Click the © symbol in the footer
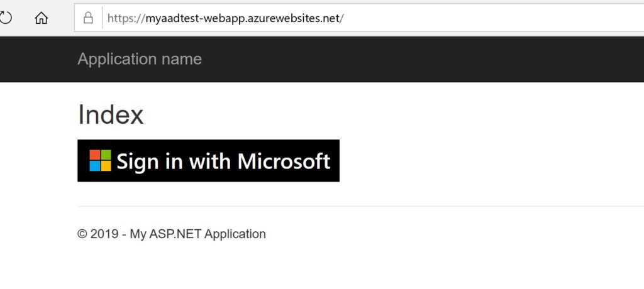 (x=82, y=234)
